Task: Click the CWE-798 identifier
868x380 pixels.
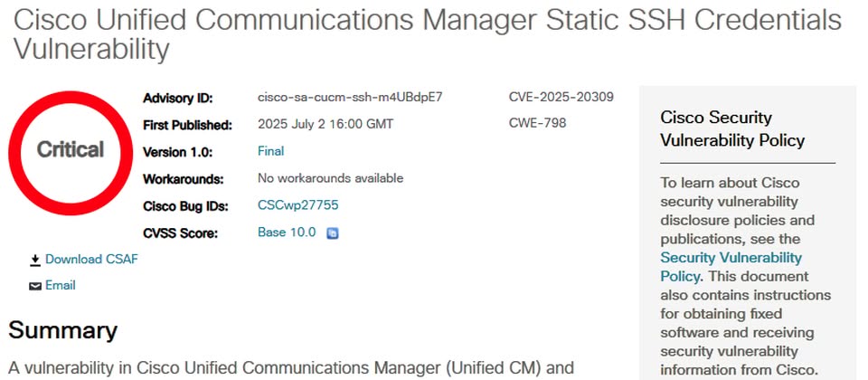Action: [x=537, y=123]
